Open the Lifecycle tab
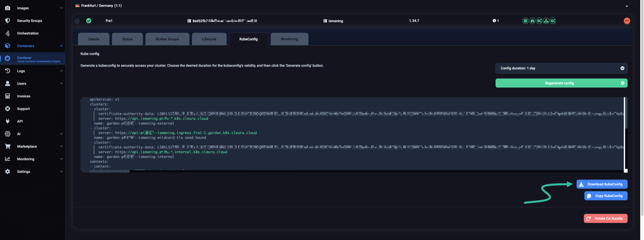 click(x=209, y=39)
